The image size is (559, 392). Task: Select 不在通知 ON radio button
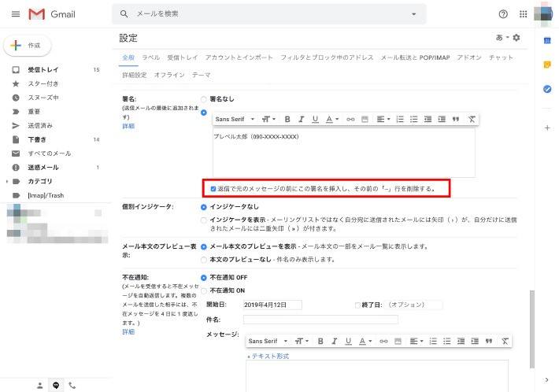click(x=204, y=290)
